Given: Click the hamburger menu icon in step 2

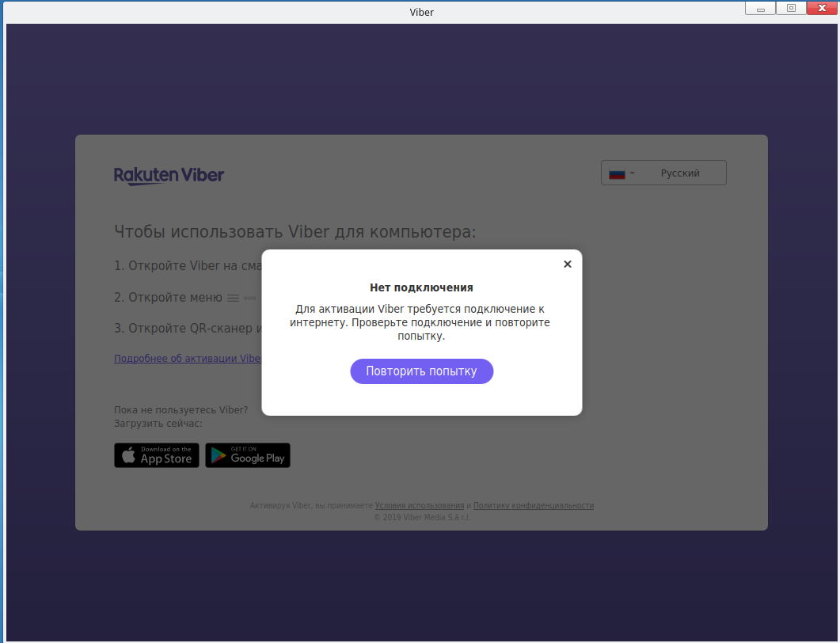Looking at the screenshot, I should (x=233, y=298).
